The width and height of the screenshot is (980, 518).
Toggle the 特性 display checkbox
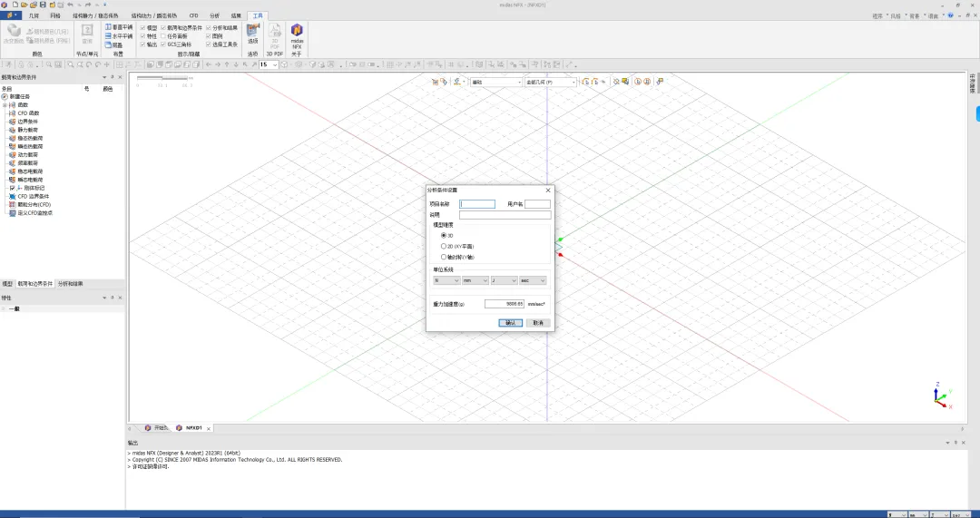click(143, 36)
